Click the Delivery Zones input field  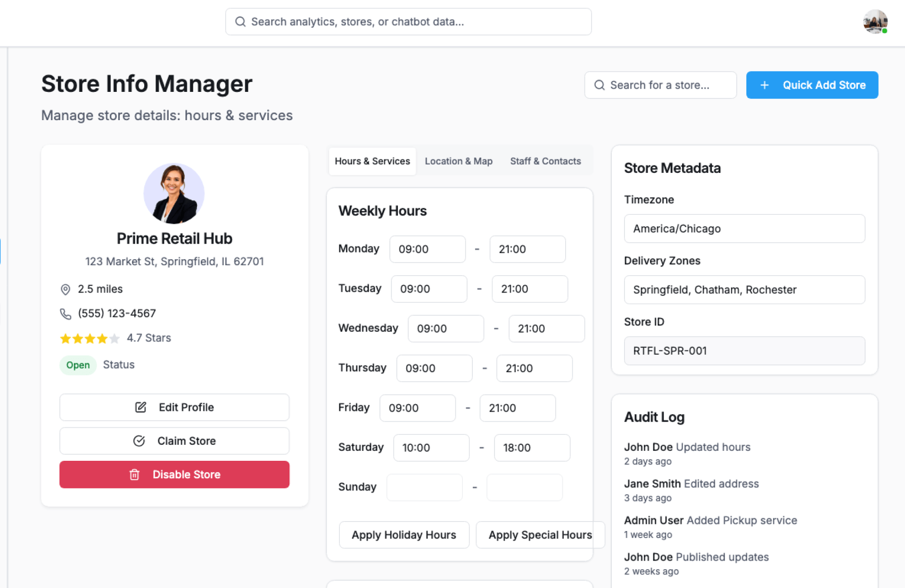pos(744,290)
